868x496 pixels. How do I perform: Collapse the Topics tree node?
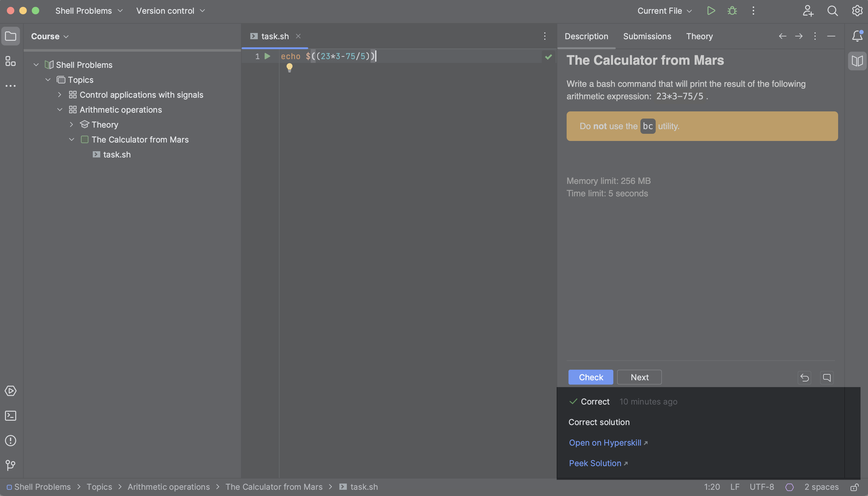tap(48, 80)
